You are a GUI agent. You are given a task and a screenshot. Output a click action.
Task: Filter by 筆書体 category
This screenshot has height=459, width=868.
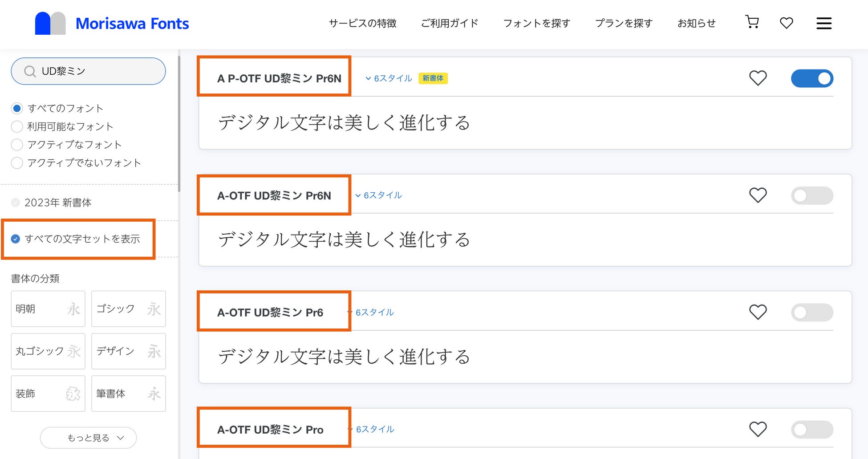pyautogui.click(x=129, y=394)
